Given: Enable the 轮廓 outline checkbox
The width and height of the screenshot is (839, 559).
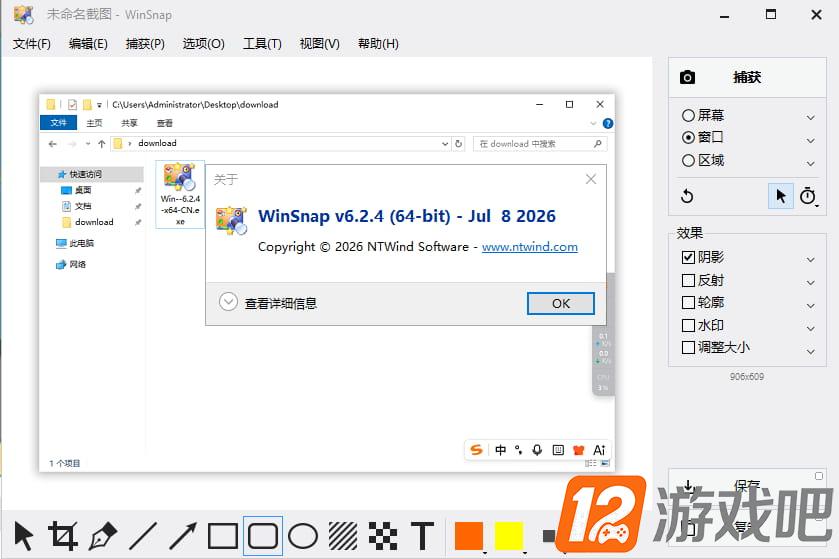Looking at the screenshot, I should (688, 303).
